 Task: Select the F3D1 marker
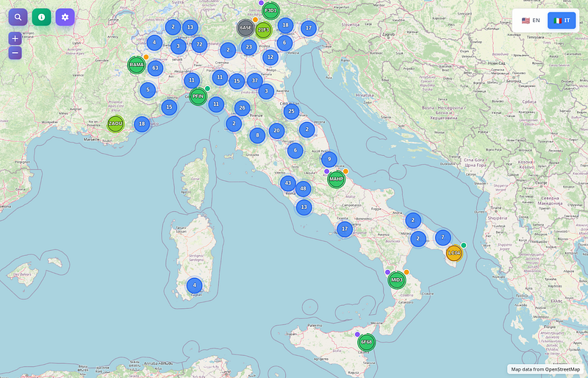(x=270, y=11)
